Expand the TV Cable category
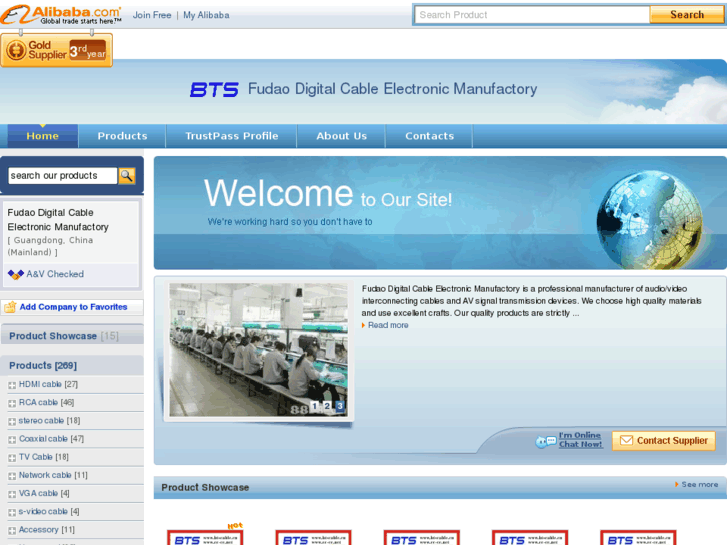727x545 pixels. click(x=12, y=458)
